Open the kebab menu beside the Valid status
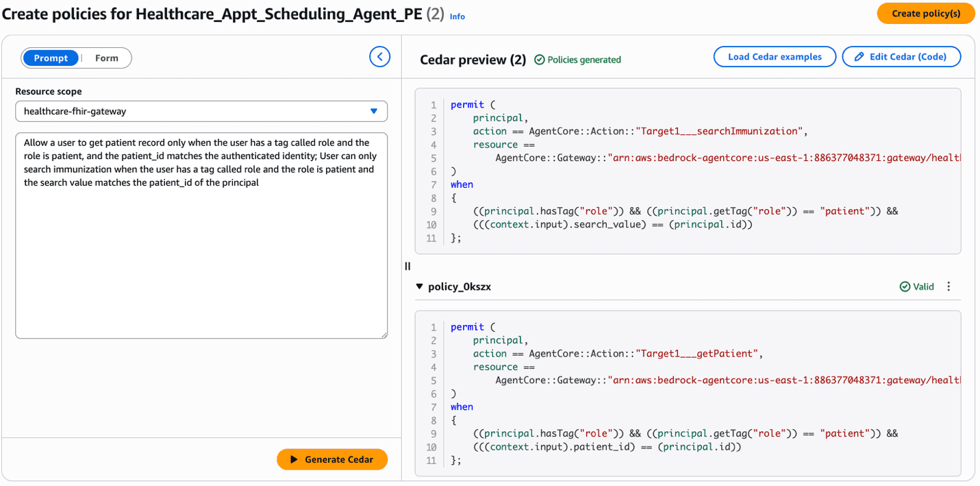This screenshot has width=980, height=486. pos(948,286)
